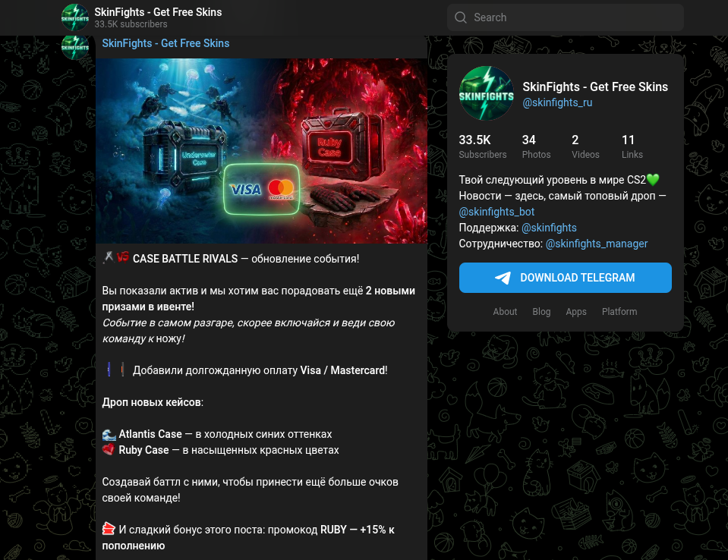Image resolution: width=728 pixels, height=560 pixels.
Task: Click the Visa / Mastercard text
Action: coord(343,370)
